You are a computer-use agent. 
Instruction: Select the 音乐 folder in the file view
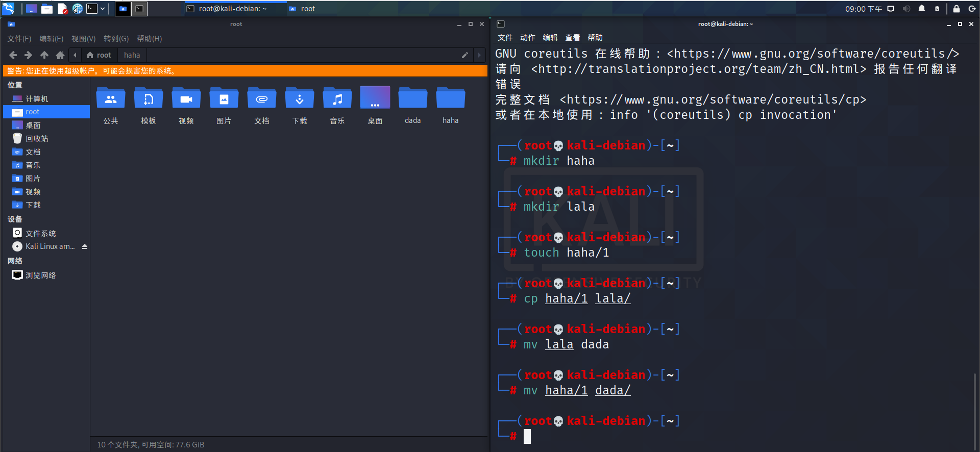click(x=337, y=106)
